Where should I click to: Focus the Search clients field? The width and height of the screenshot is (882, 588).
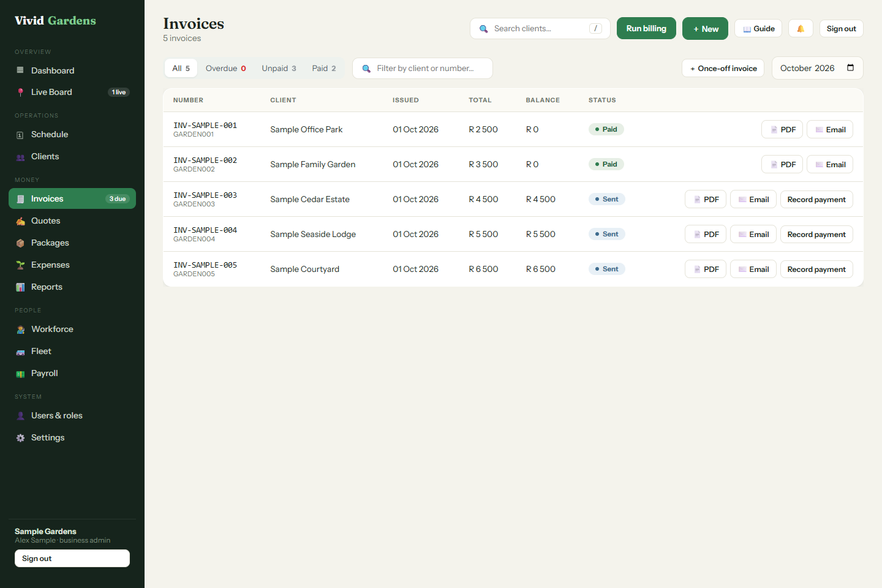540,28
